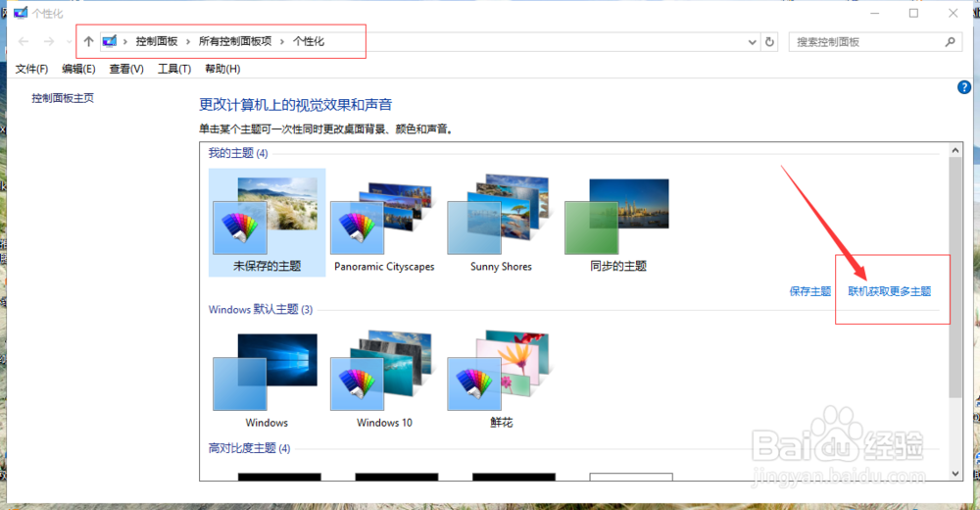Click 保存主题 link

pyautogui.click(x=810, y=291)
